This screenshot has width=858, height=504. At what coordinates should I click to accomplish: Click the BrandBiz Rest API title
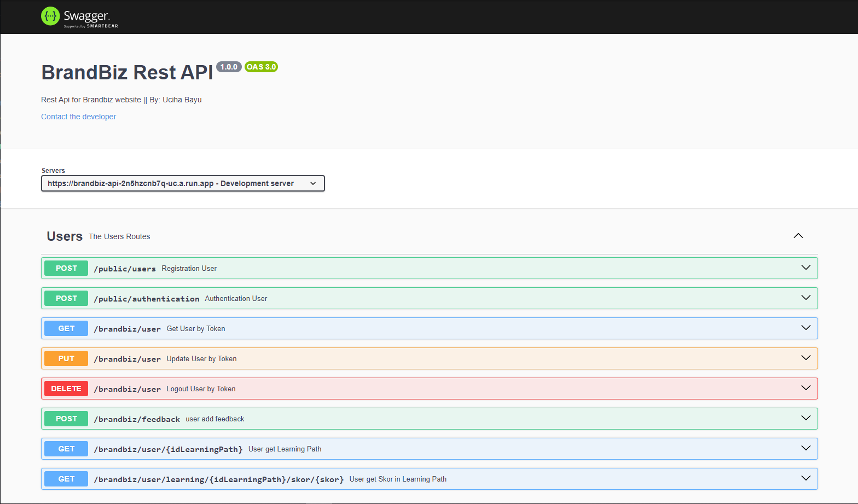(x=127, y=72)
